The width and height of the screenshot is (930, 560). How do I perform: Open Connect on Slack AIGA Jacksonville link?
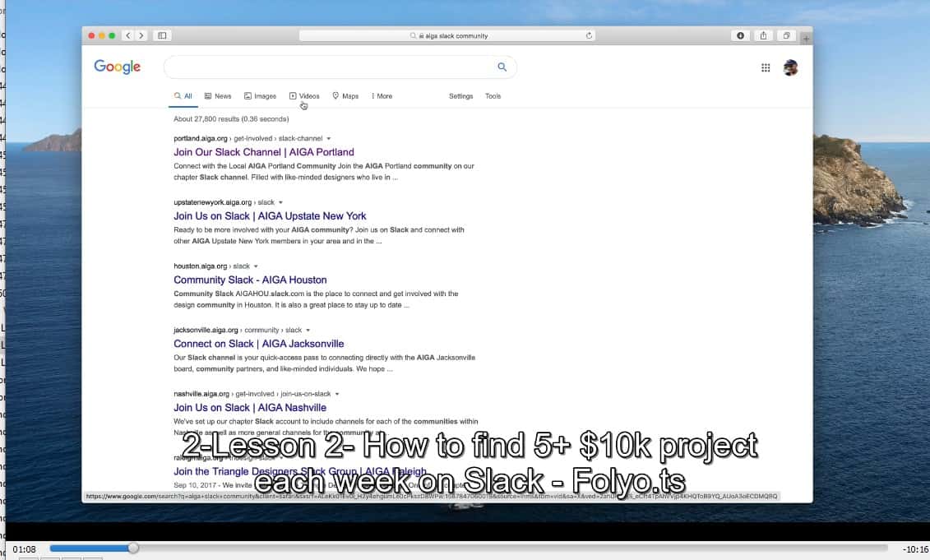258,344
